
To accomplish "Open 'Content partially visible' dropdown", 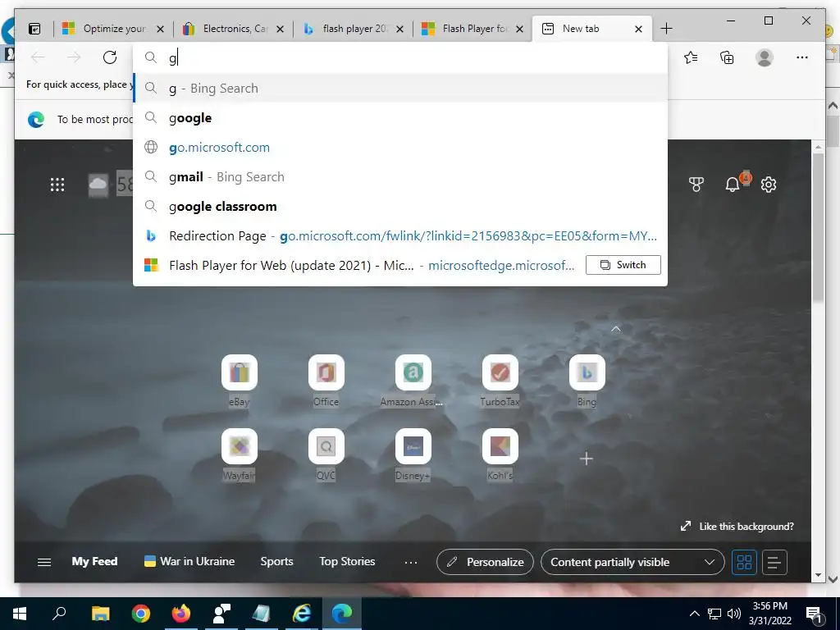I will tap(632, 562).
